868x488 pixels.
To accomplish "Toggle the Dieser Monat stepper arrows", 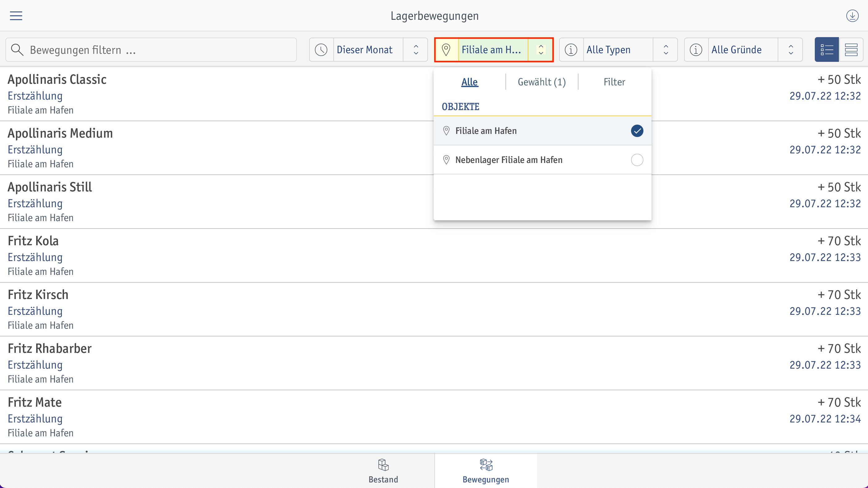I will 416,49.
